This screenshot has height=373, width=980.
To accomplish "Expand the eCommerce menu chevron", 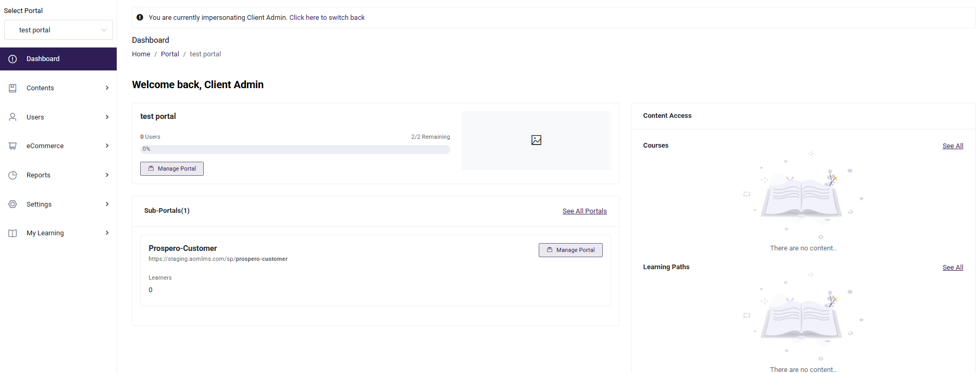I will click(x=107, y=146).
